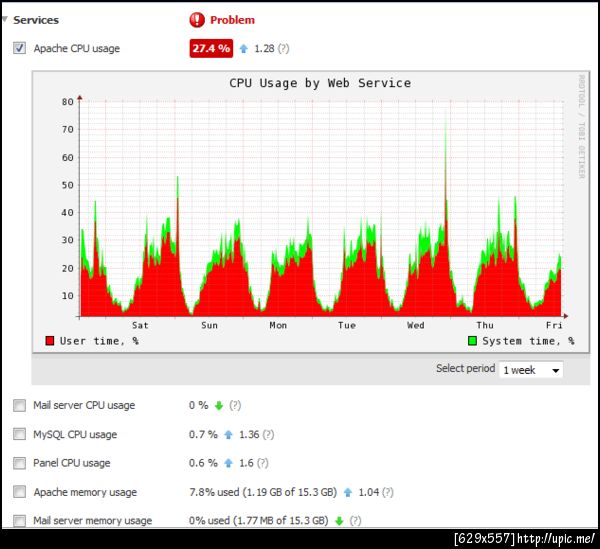Click the Mail server CPU green down arrow
600x549 pixels.
[218, 406]
